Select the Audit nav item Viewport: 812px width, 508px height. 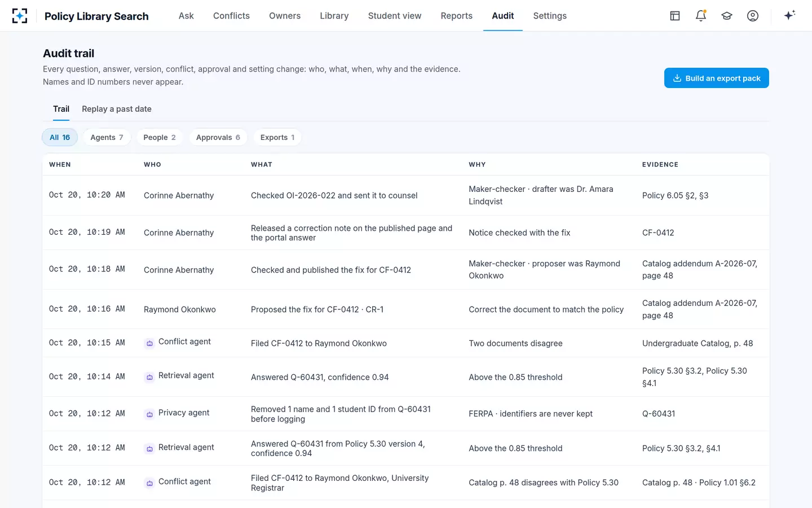pos(503,16)
